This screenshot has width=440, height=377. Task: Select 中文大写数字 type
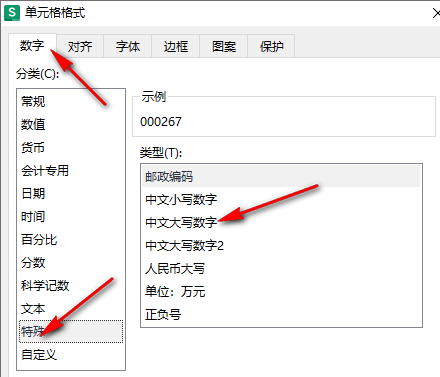click(281, 222)
